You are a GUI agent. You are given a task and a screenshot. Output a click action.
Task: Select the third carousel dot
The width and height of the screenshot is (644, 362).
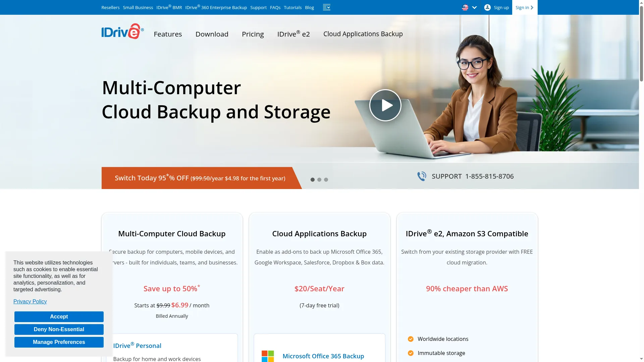point(326,180)
